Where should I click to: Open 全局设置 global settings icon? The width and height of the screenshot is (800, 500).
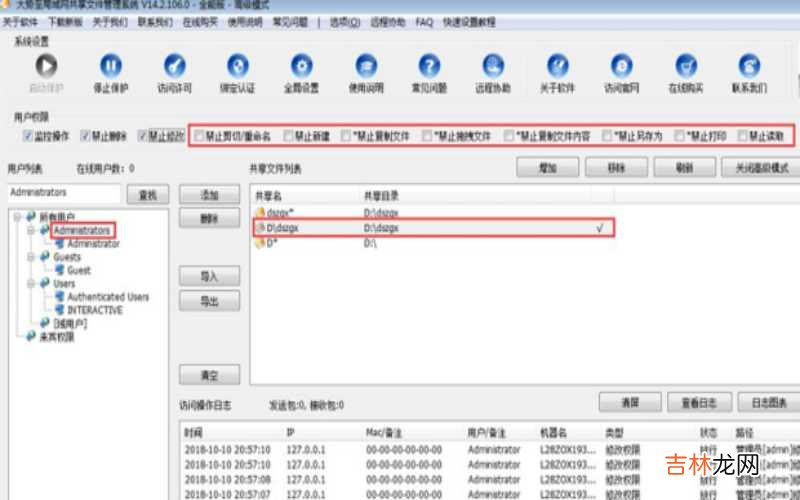301,66
